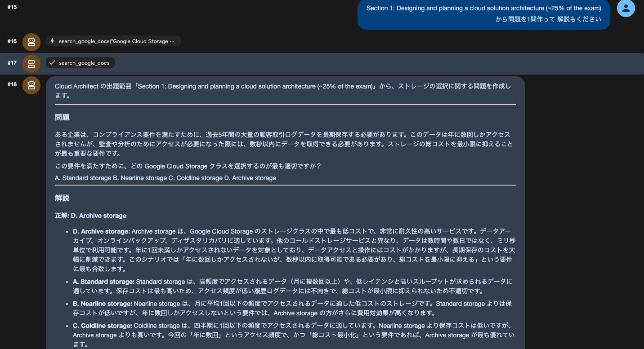Click the bold bullet label B. Nearline storage:
The width and height of the screenshot is (644, 349).
[103, 304]
